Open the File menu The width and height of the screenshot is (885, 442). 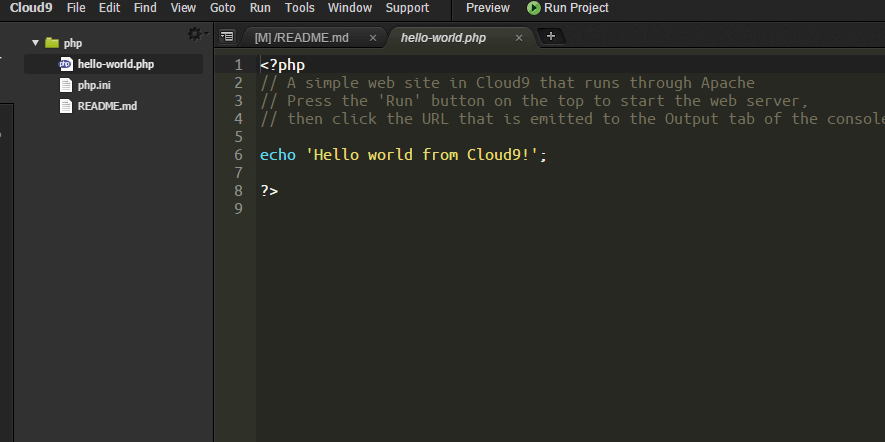[76, 8]
